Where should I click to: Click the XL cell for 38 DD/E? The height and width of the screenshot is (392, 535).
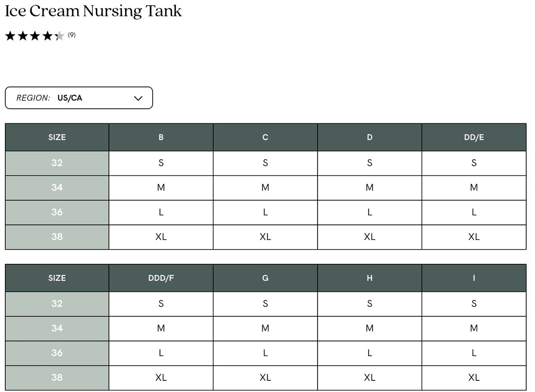click(x=474, y=237)
